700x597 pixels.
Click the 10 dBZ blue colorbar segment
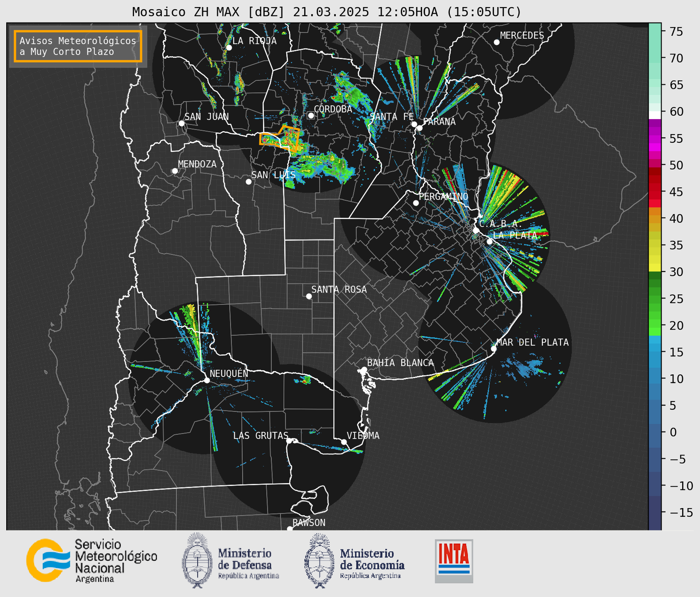[655, 379]
